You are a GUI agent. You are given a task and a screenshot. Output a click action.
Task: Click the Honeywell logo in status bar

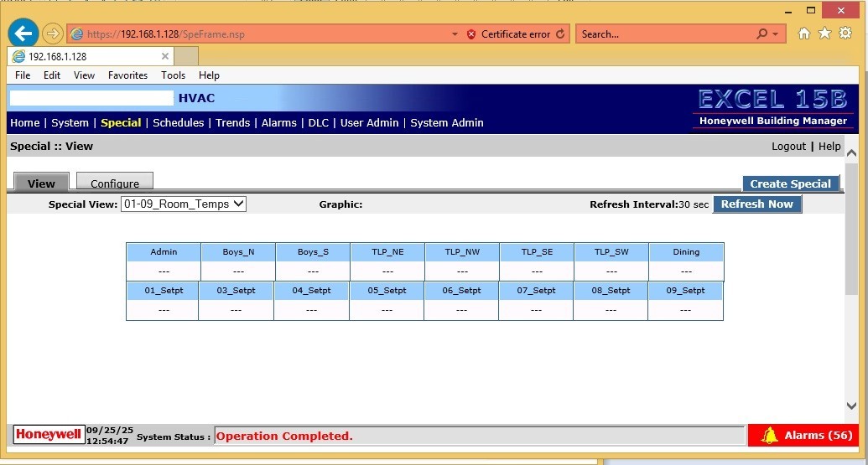click(49, 435)
